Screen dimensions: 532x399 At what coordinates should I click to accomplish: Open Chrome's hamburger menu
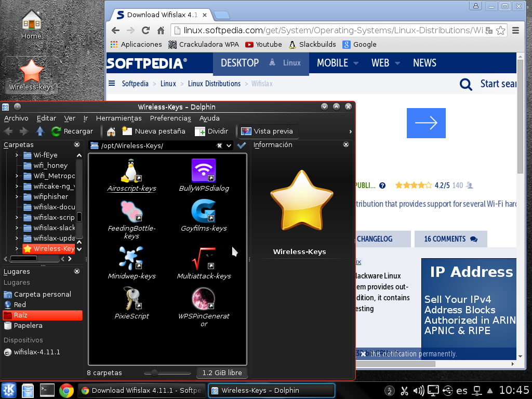pos(516,31)
